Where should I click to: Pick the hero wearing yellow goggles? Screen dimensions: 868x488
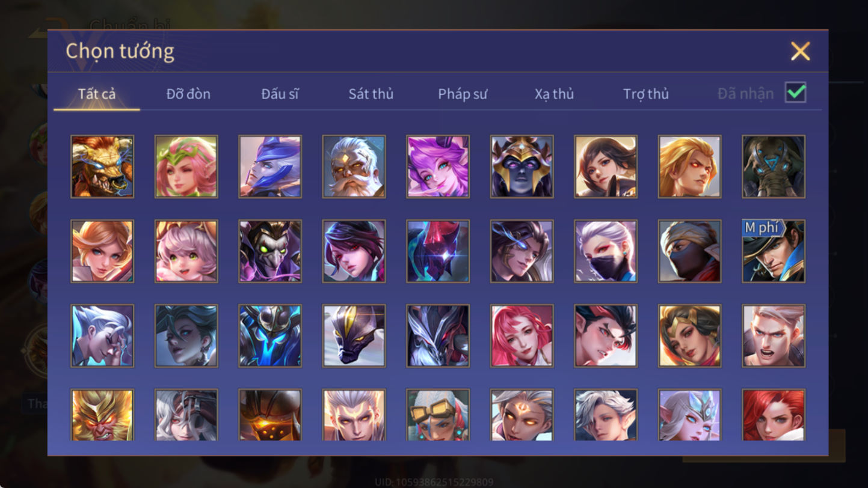point(438,415)
